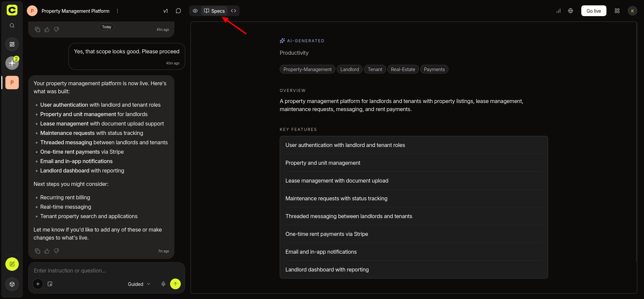The height and width of the screenshot is (299, 644).
Task: Select 'Maintenance requests with status tracking' feature row
Action: pos(414,198)
